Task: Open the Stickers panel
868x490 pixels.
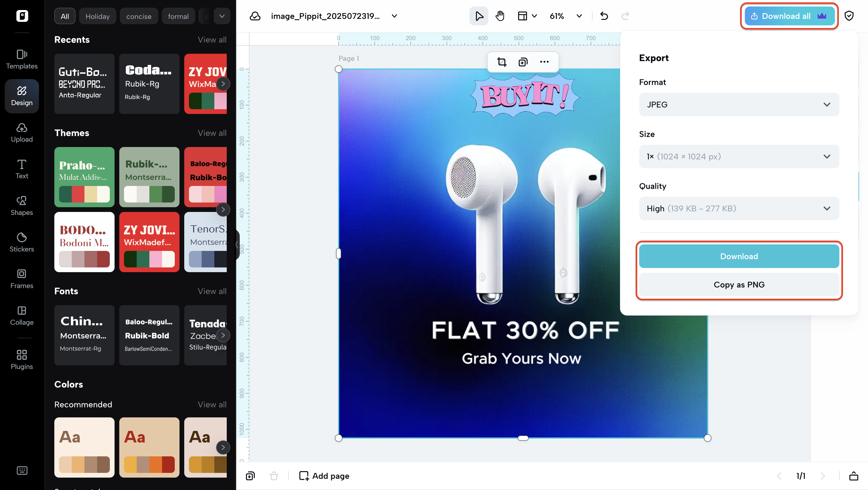Action: click(x=22, y=242)
